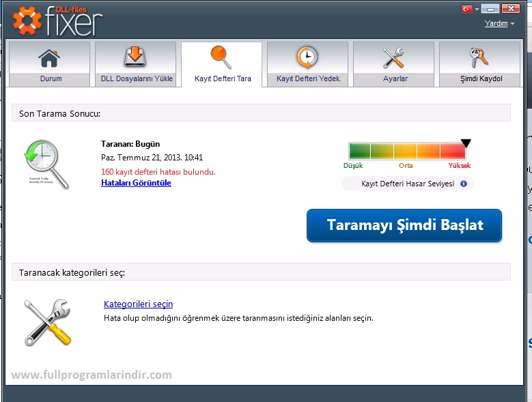Minimize the DLL-files fixer window
532x402 pixels.
click(489, 10)
